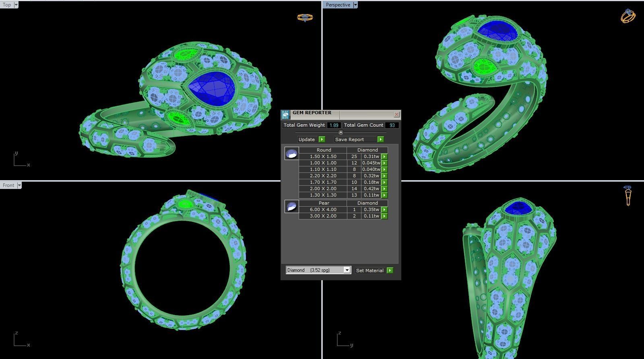Click the Total Gem Weight value 1.89
Viewport: 644px width, 359px height.
tap(334, 125)
